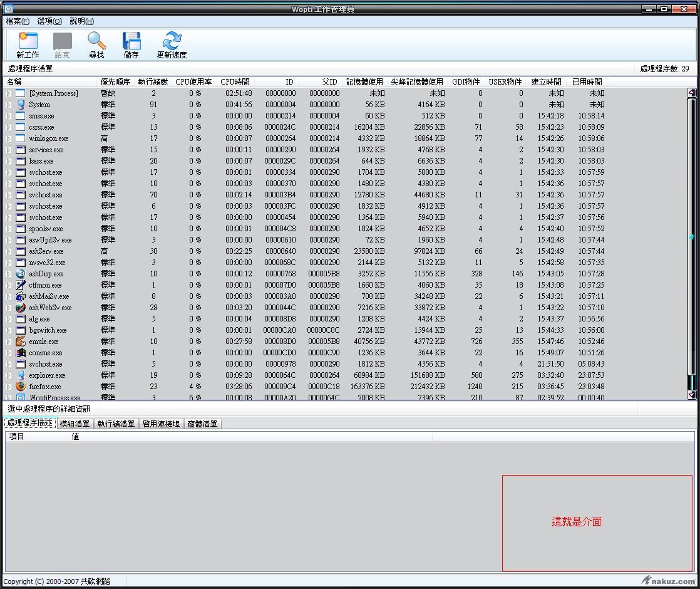Open the 選項(O) menu
Image resolution: width=700 pixels, height=589 pixels.
[49, 21]
